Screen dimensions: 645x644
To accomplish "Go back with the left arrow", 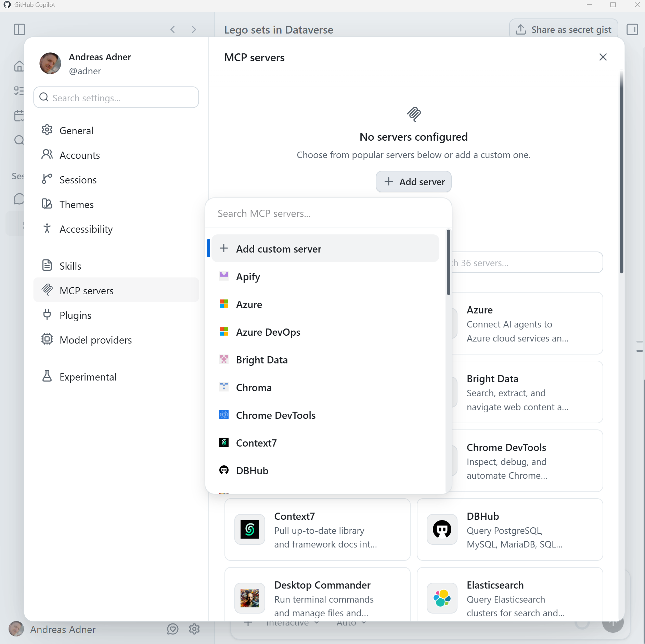I will (x=173, y=29).
